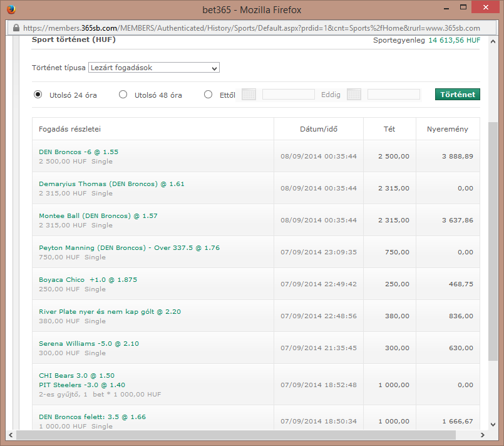Click the Dátum/idő column header
504x446 pixels.
pos(319,129)
